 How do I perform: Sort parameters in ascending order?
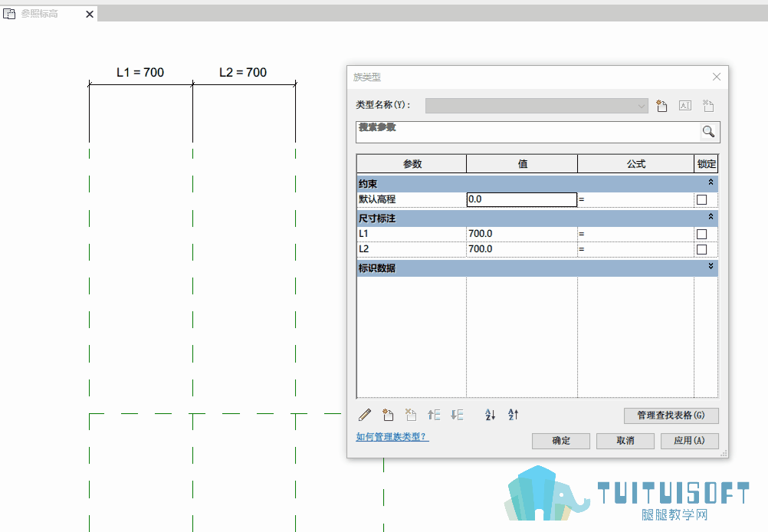pyautogui.click(x=491, y=415)
